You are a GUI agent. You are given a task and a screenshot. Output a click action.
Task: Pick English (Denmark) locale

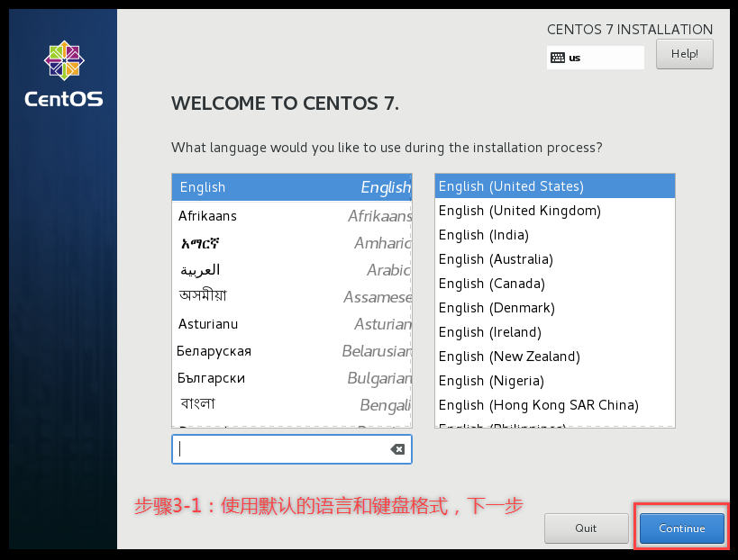tap(555, 308)
